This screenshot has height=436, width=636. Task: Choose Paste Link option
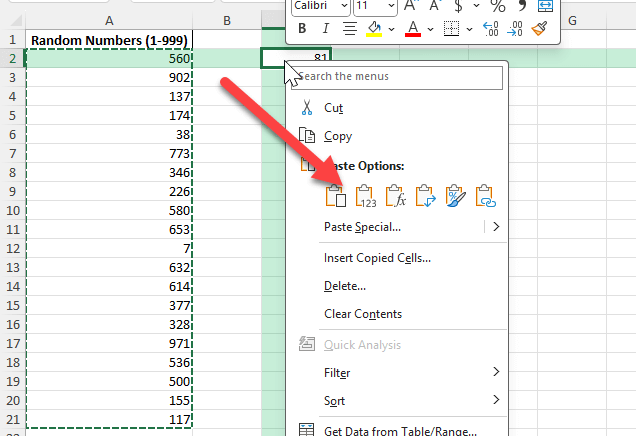(486, 196)
